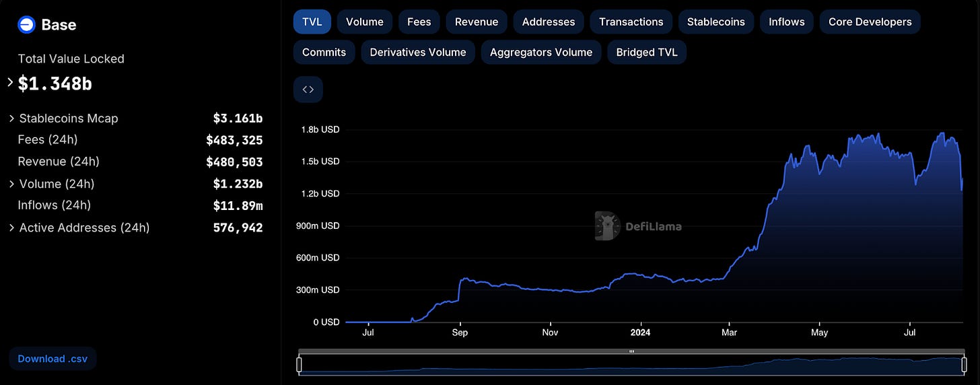
Task: Click the 900m USD axis label
Action: [x=318, y=225]
